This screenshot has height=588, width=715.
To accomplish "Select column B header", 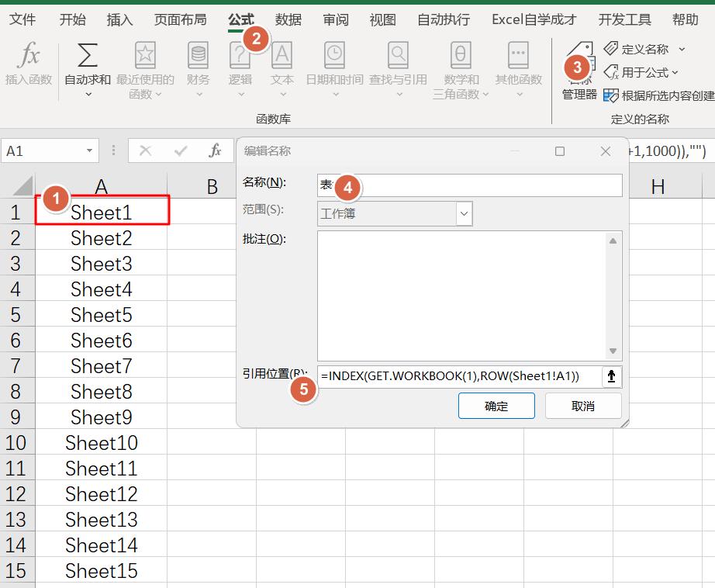I will coord(212,187).
